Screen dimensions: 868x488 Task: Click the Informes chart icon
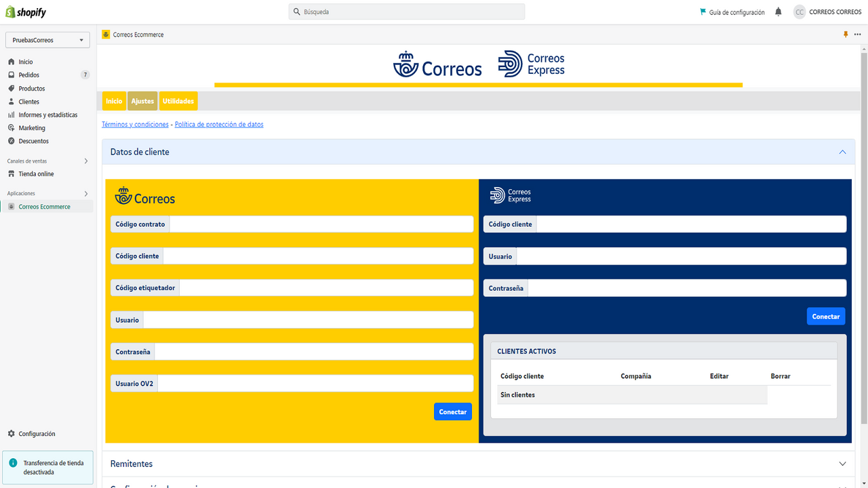click(x=12, y=115)
